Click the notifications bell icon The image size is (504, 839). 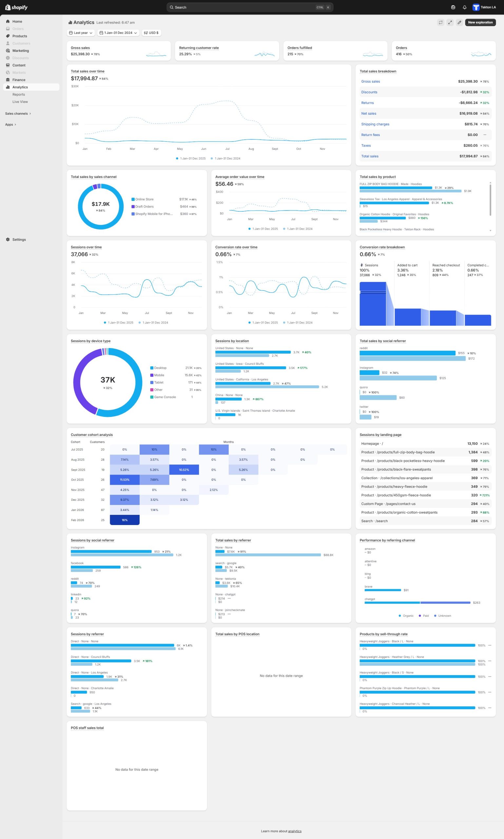pos(464,8)
